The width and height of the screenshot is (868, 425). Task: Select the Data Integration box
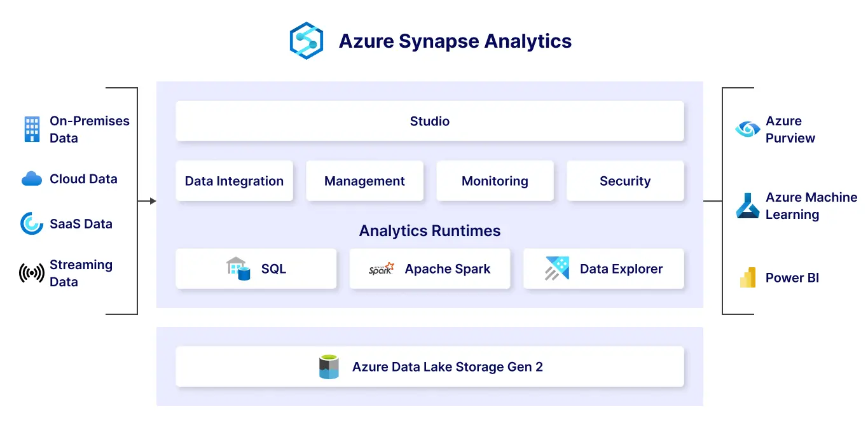[x=234, y=181]
